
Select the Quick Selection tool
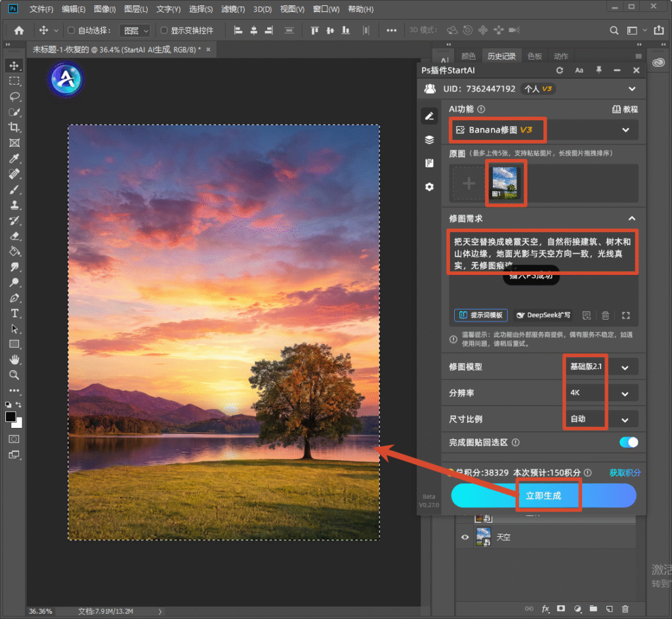coord(14,112)
